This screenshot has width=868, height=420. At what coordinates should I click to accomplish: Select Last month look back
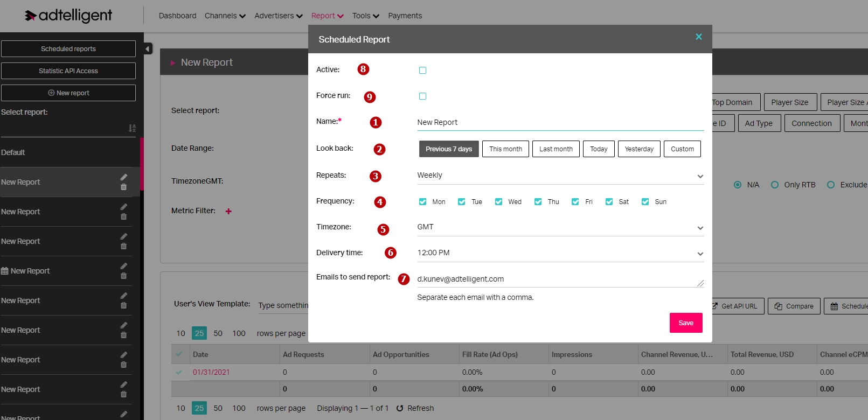pyautogui.click(x=556, y=149)
